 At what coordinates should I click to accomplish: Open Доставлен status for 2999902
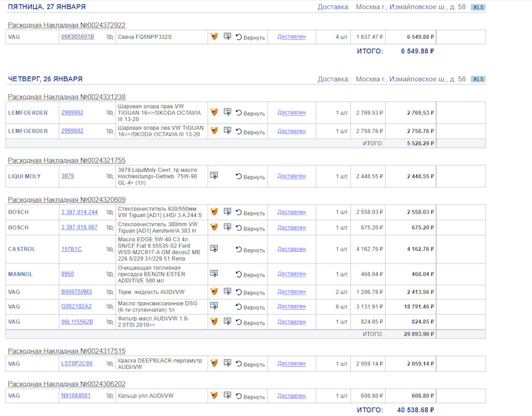tap(291, 113)
